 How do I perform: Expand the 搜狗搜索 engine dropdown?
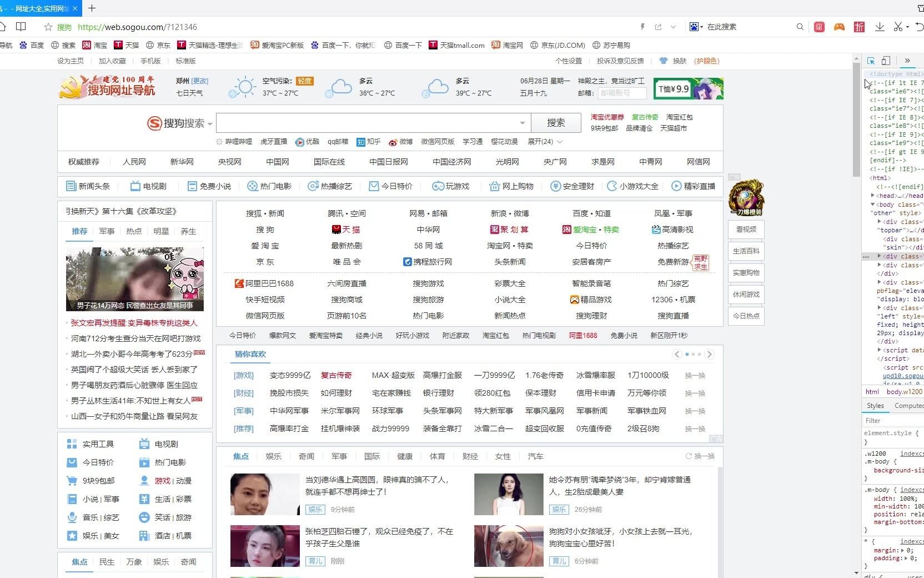tap(210, 124)
